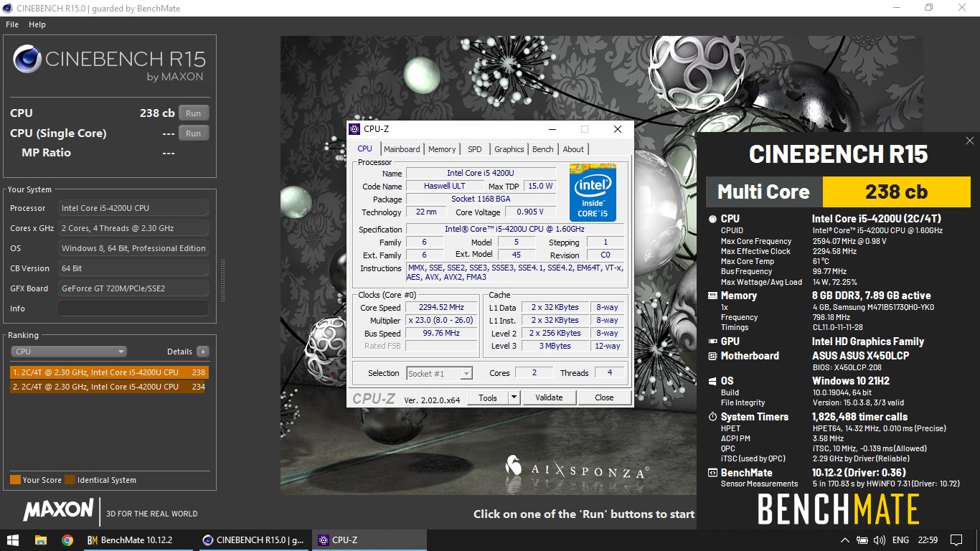The image size is (980, 551).
Task: Click the Identical System brown legend swatch
Action: click(70, 480)
